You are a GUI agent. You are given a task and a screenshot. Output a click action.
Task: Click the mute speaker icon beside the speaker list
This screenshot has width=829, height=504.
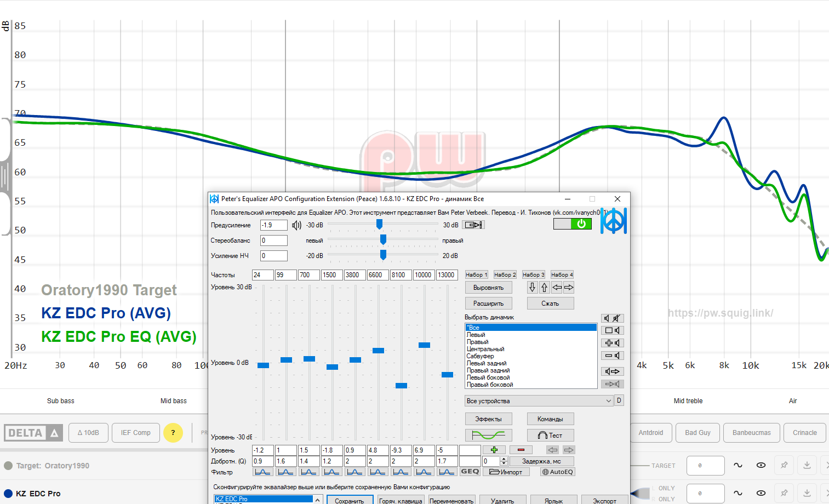[x=613, y=318]
